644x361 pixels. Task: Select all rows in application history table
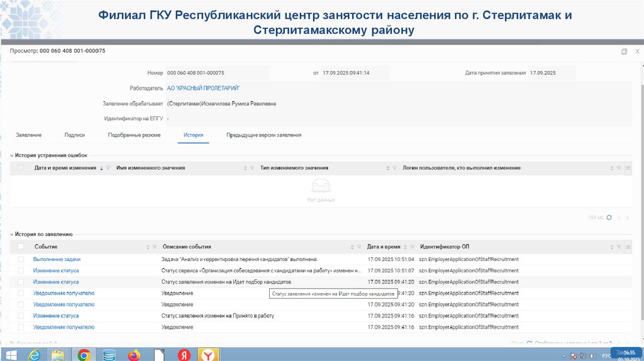pyautogui.click(x=21, y=247)
